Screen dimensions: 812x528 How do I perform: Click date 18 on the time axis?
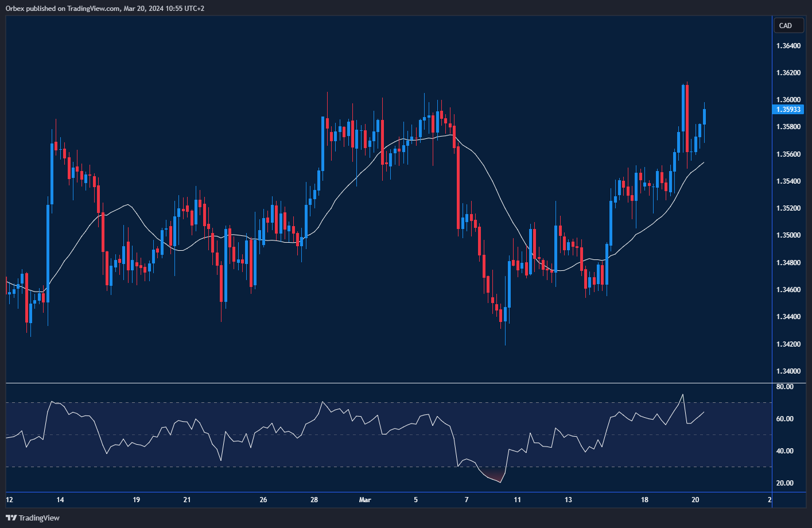(644, 500)
